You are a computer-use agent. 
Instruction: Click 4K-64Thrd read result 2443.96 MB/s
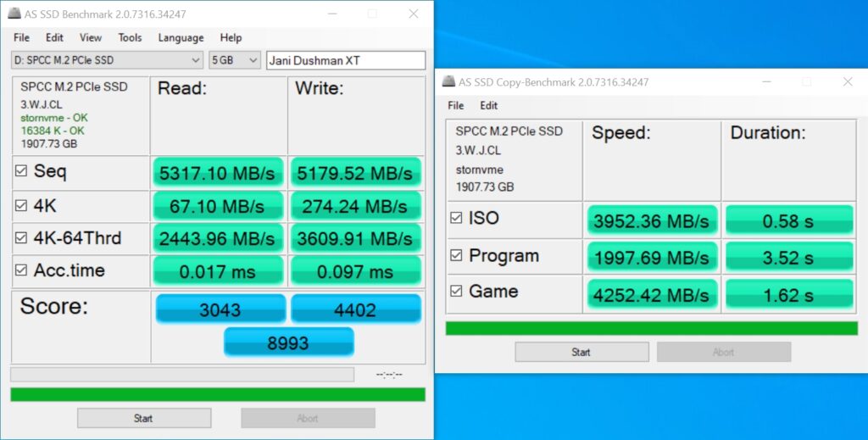(x=218, y=238)
